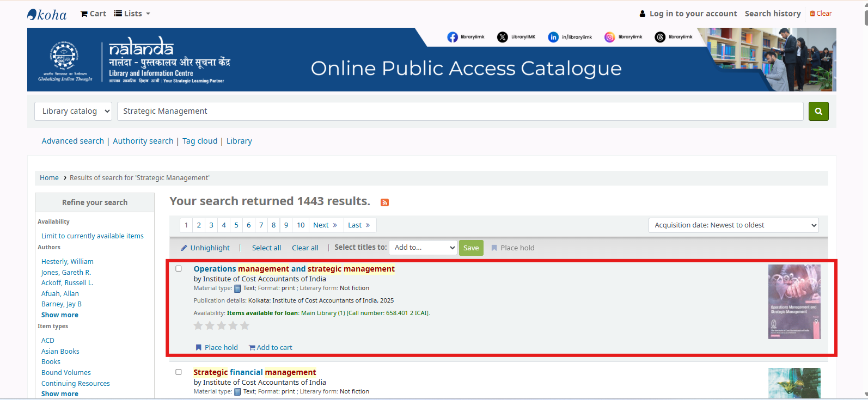Check the Operations management result checkbox

tap(179, 269)
